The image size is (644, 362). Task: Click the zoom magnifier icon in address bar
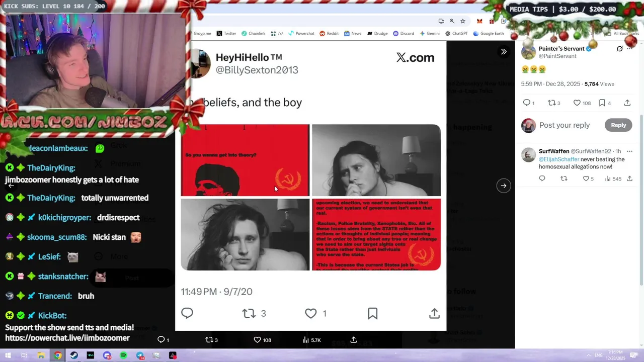tap(452, 21)
